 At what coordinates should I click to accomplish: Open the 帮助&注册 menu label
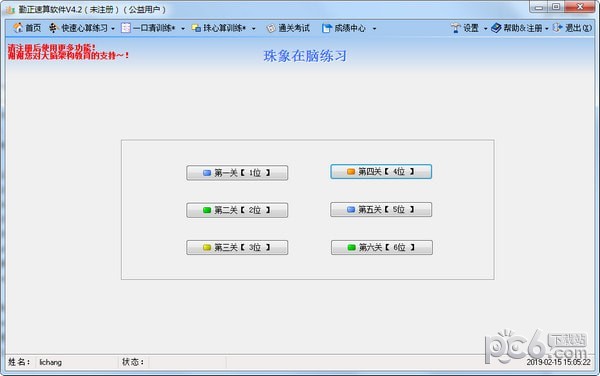(523, 28)
